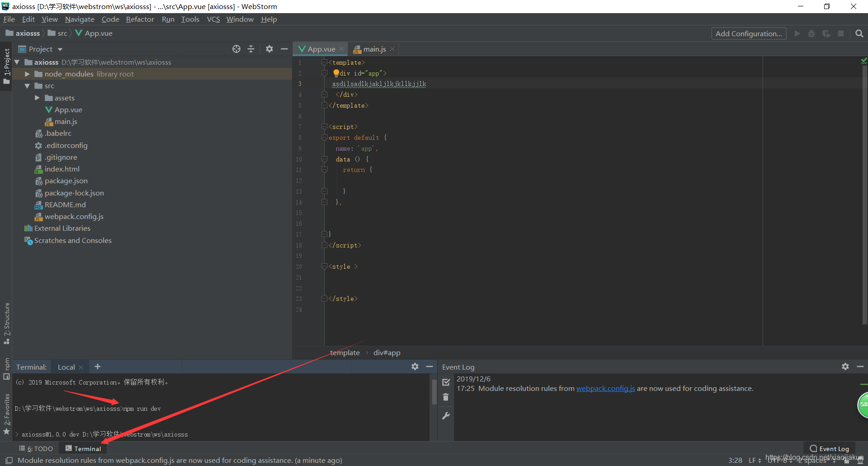
Task: Click the Run configuration play icon
Action: (x=797, y=33)
